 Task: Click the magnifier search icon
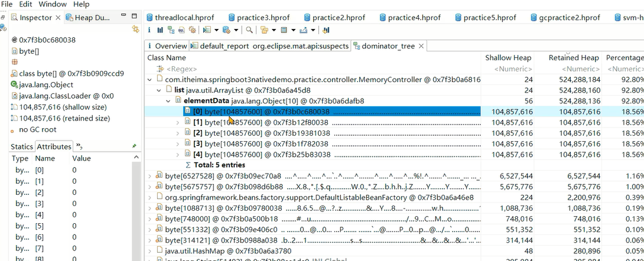[249, 30]
